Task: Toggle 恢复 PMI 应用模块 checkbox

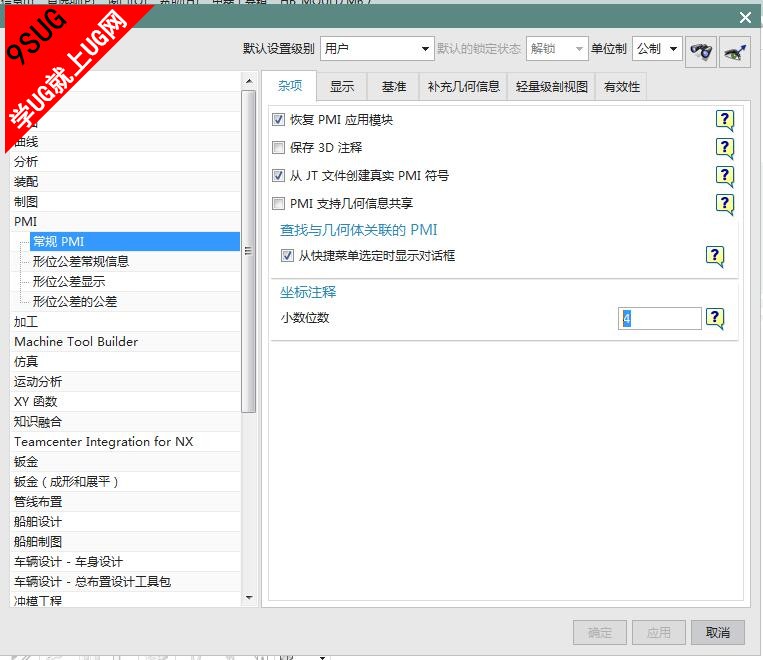Action: 278,120
